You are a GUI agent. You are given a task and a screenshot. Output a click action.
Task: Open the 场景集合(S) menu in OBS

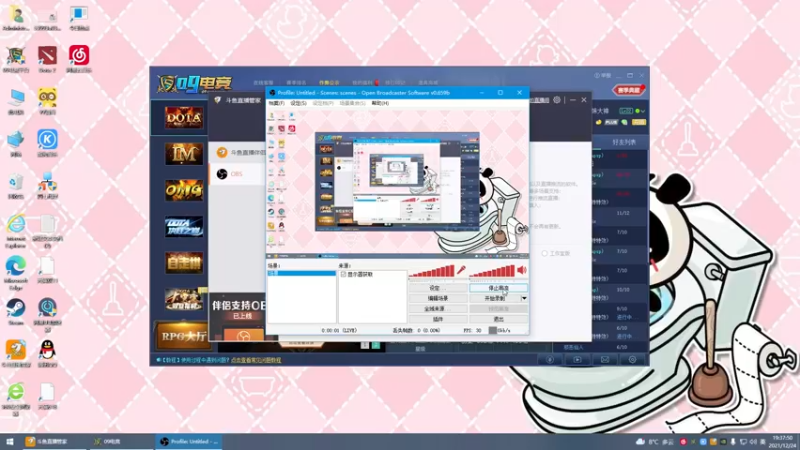pyautogui.click(x=353, y=104)
